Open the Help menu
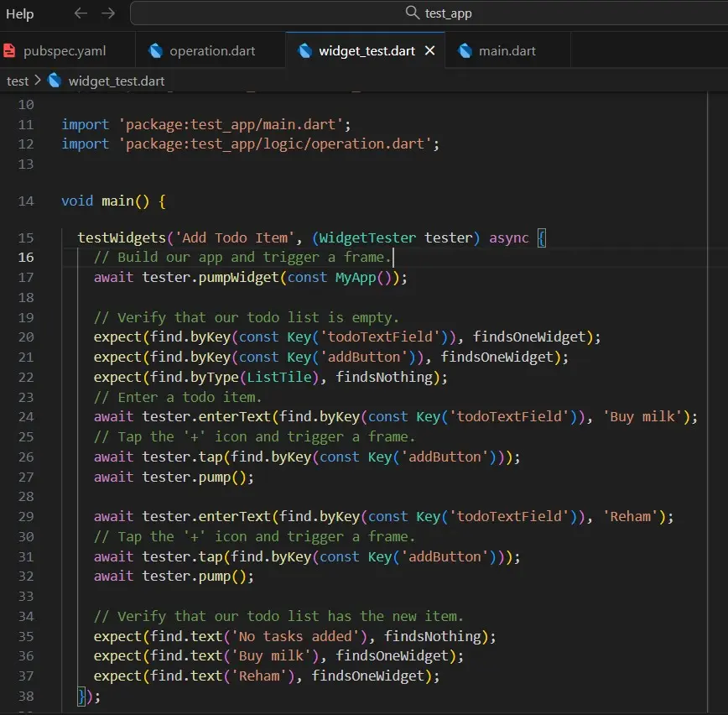Screen dimensions: 728x715 tap(20, 13)
